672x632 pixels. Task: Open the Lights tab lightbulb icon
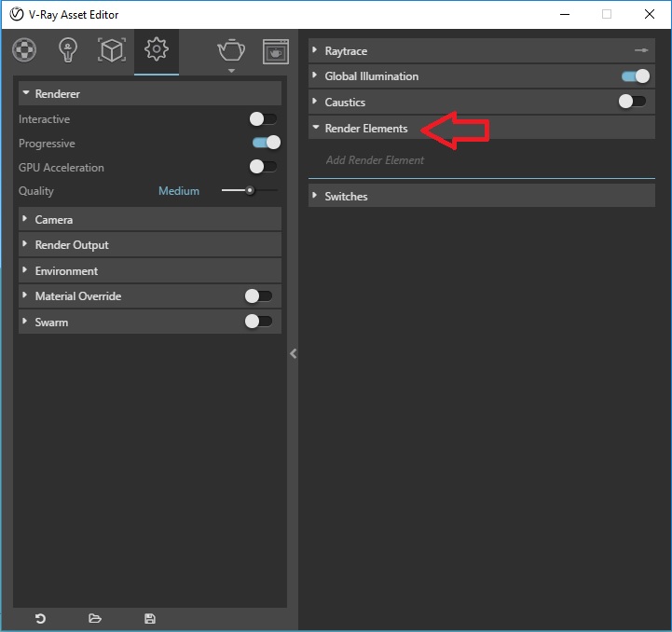coord(68,50)
